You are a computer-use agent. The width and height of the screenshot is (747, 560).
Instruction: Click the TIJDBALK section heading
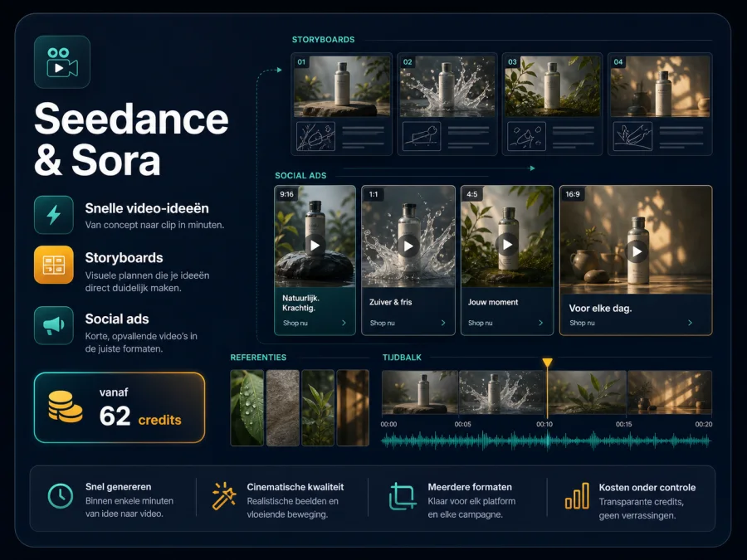tap(402, 357)
